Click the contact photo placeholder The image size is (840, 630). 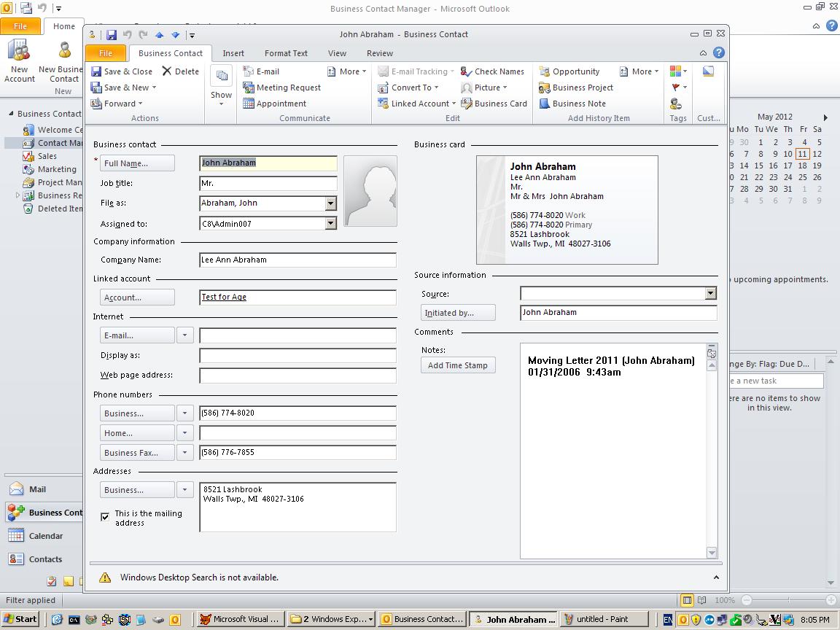point(370,191)
